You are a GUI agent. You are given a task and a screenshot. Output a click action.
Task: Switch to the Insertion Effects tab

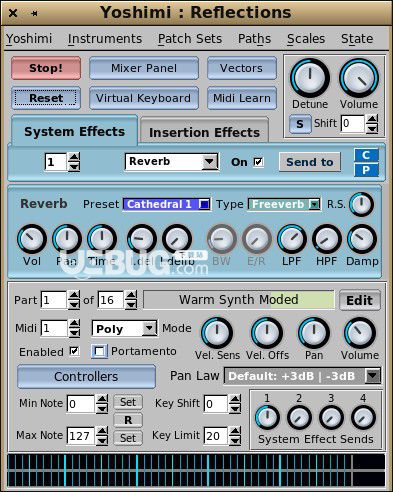click(204, 132)
